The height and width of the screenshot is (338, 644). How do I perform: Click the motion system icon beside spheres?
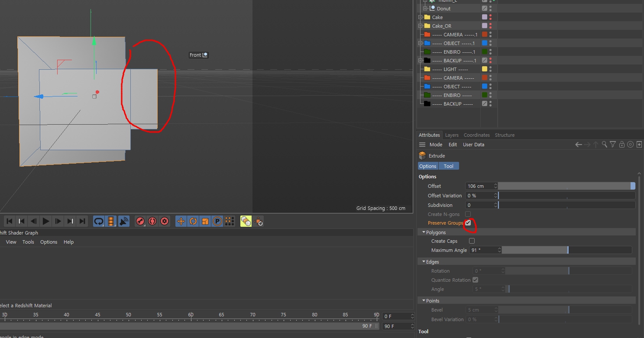259,222
